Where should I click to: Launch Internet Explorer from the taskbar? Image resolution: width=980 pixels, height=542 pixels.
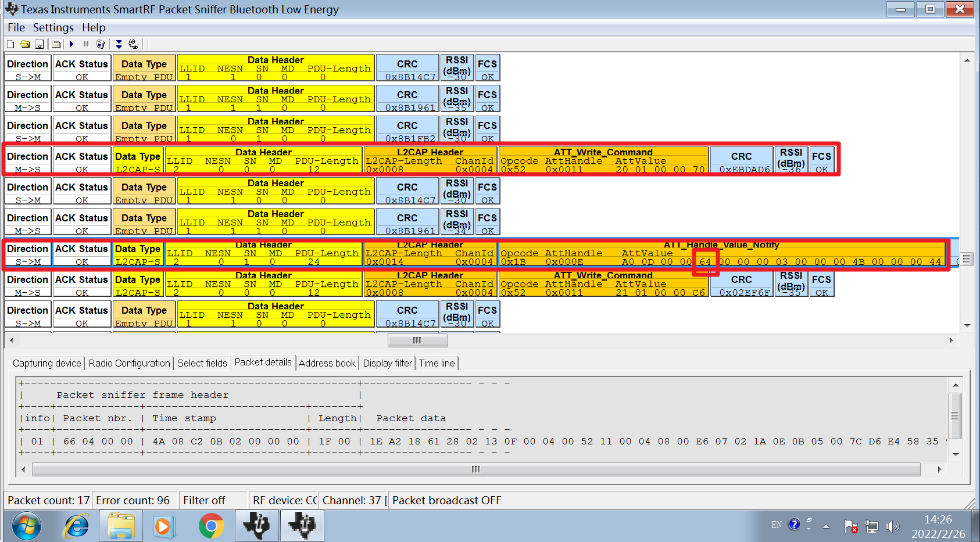[76, 526]
